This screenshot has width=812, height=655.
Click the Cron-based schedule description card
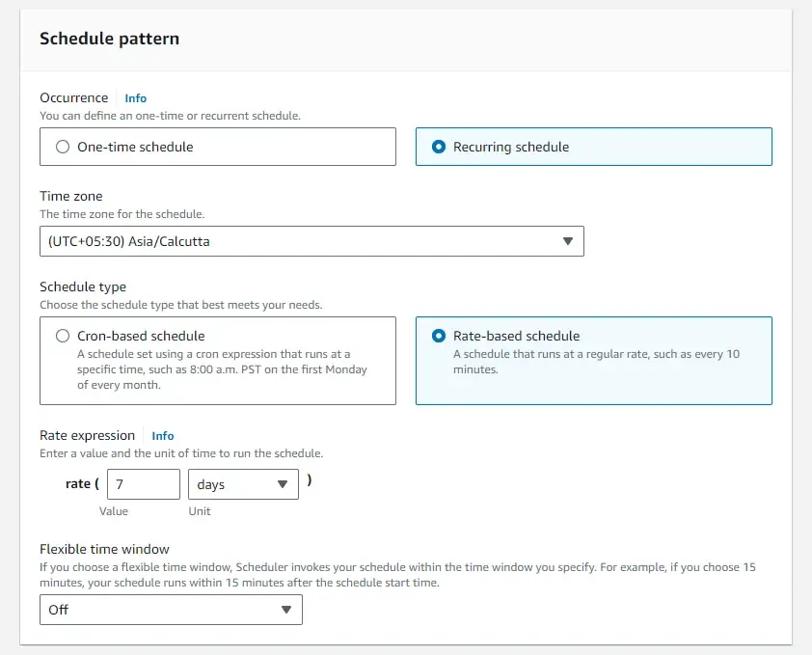click(x=217, y=362)
